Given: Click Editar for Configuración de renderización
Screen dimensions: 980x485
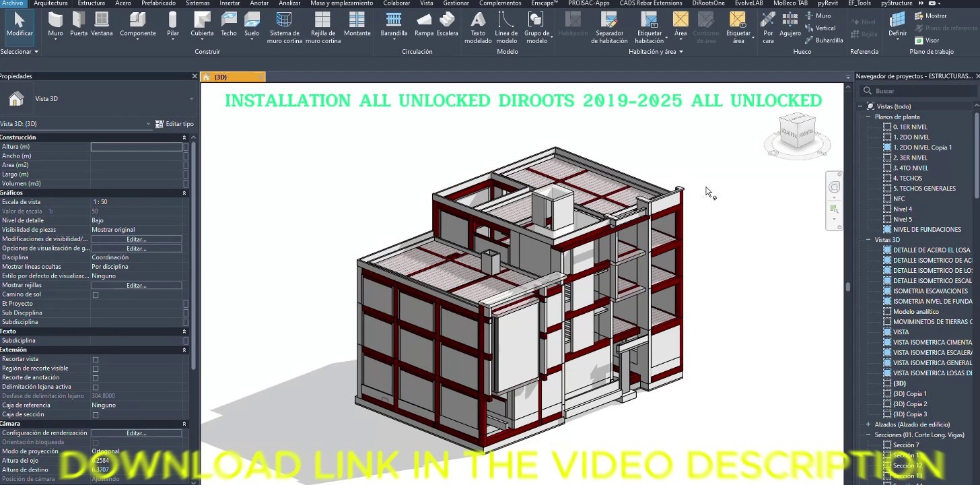Looking at the screenshot, I should (137, 433).
